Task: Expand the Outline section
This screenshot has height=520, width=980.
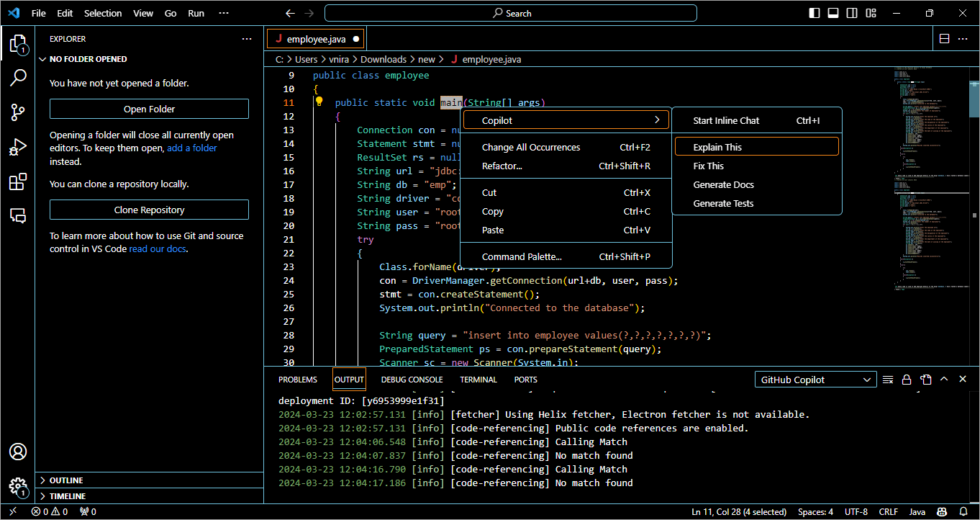Action: pyautogui.click(x=66, y=480)
